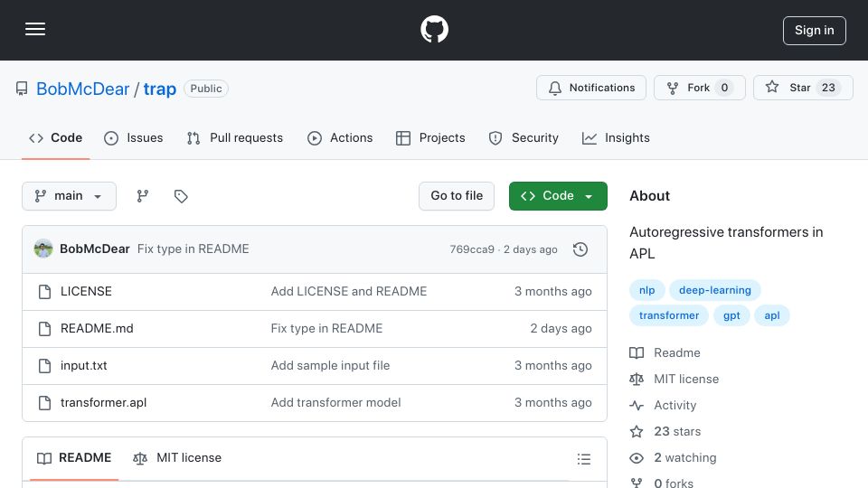The image size is (868, 488).
Task: Open the transformer.apl file
Action: (x=103, y=403)
